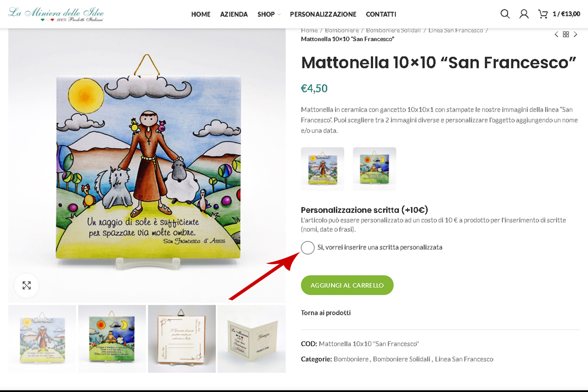Open the Linea San Francesco category link

[x=464, y=359]
